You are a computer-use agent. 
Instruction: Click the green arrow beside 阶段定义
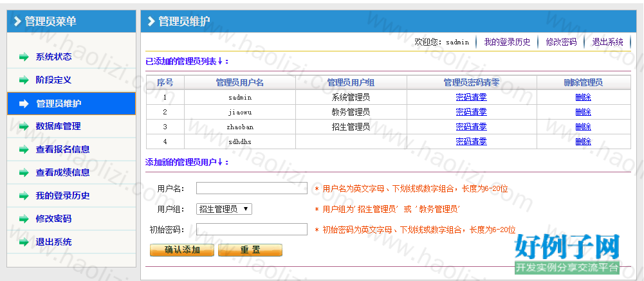pyautogui.click(x=24, y=80)
